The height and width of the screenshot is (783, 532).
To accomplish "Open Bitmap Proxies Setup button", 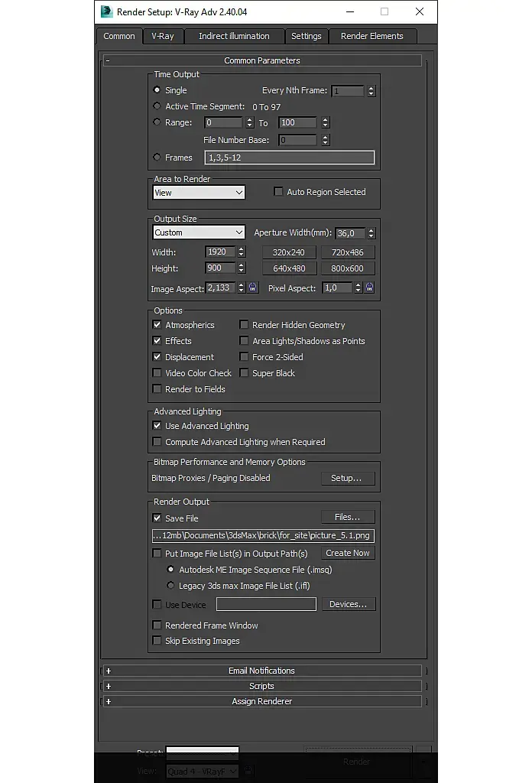I will click(x=347, y=478).
